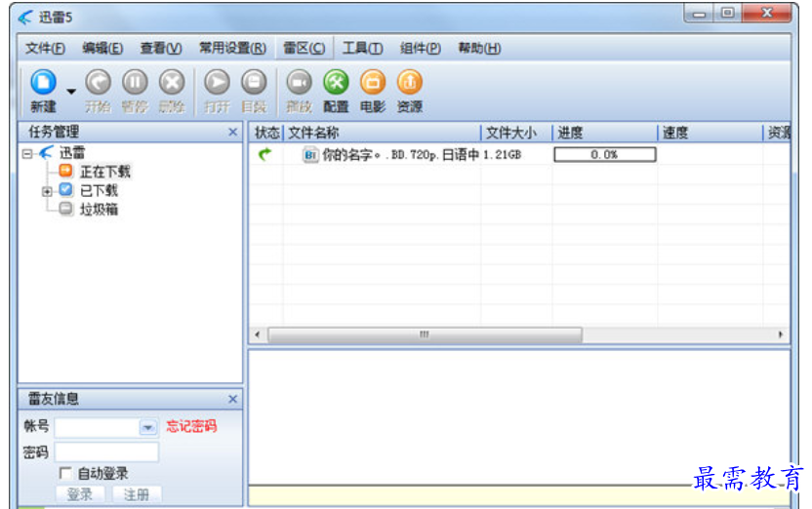This screenshot has width=812, height=509.
Task: Open the 工具(T) menu
Action: click(x=362, y=48)
